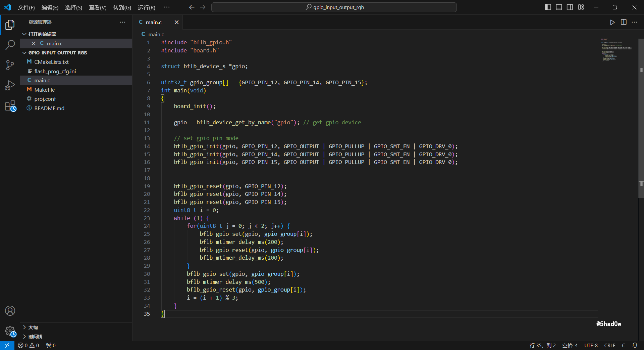
Task: Open Source Control view icon
Action: click(10, 65)
